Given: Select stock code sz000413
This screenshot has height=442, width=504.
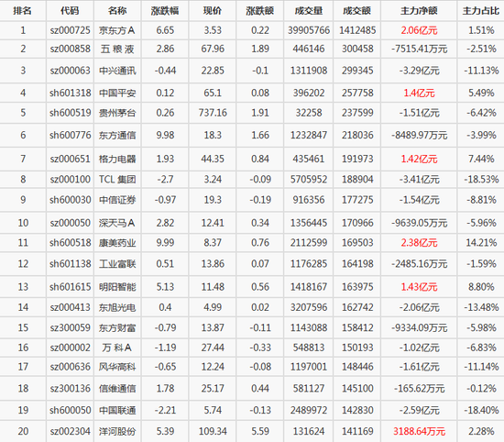Looking at the screenshot, I should click(70, 307).
